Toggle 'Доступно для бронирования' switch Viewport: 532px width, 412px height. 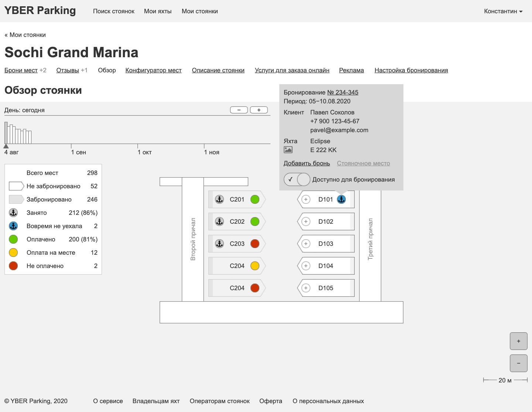(297, 179)
